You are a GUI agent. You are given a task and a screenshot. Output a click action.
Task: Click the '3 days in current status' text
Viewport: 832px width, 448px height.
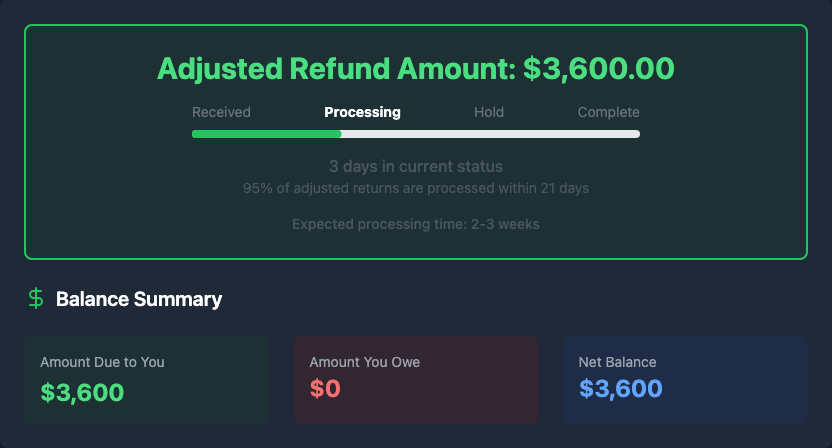416,166
